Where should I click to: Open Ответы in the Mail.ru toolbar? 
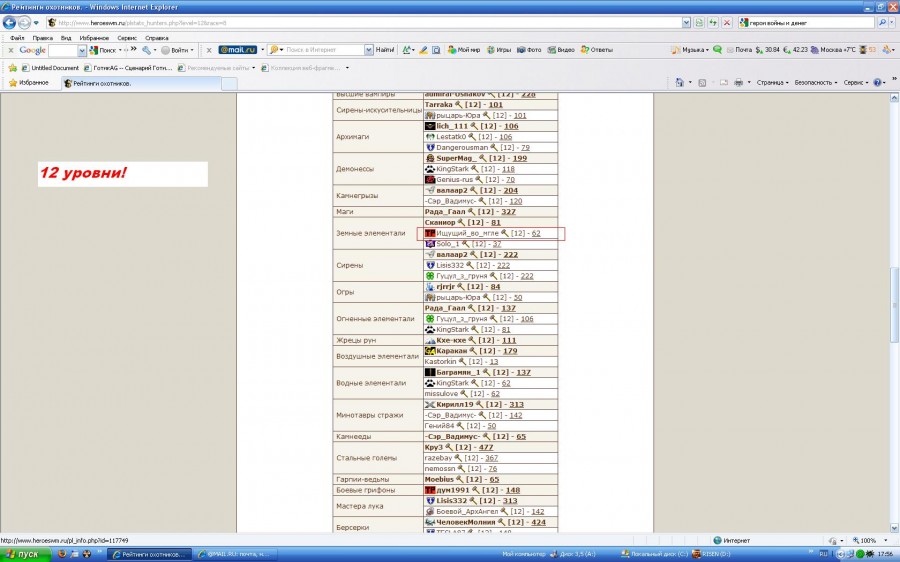596,50
